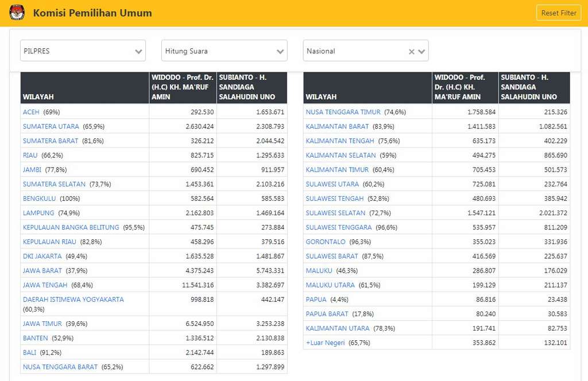
Task: View SUMATERA SELATAN results link
Action: click(54, 184)
